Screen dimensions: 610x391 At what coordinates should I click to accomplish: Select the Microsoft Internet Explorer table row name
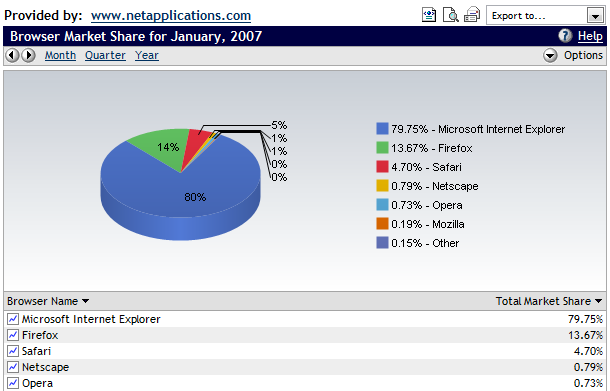pyautogui.click(x=91, y=319)
